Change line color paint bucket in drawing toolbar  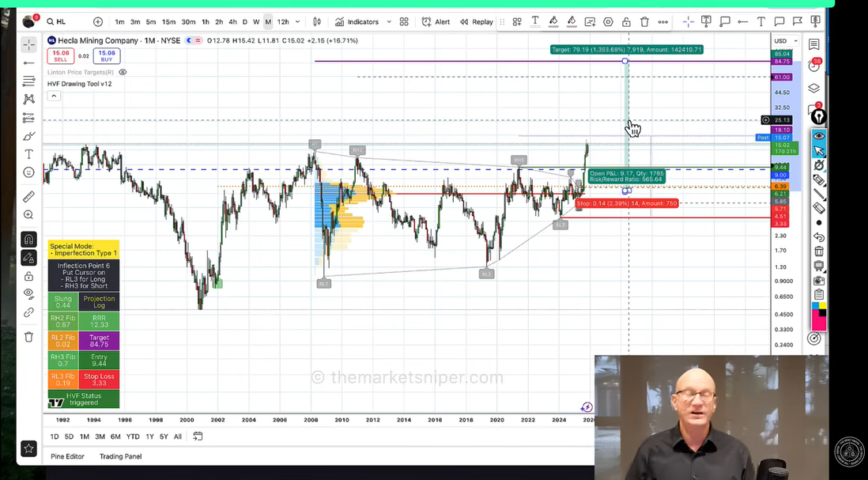pos(553,21)
